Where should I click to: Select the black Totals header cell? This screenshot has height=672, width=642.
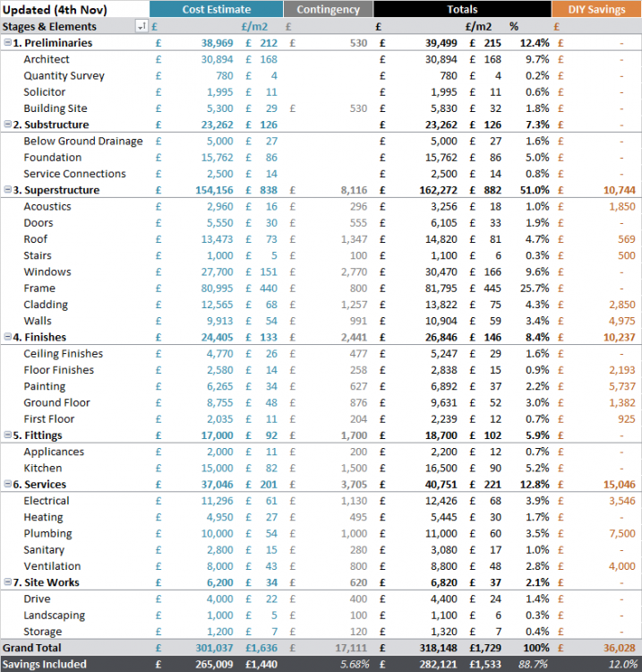point(462,9)
